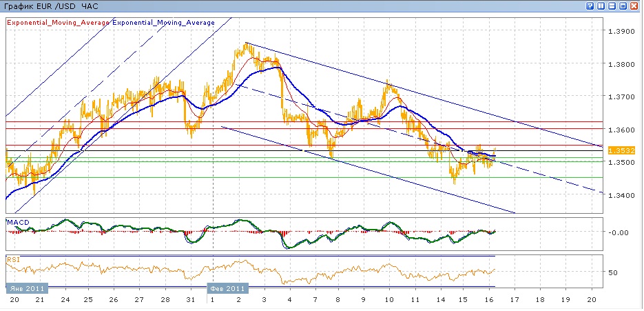This screenshot has width=644, height=311.
Task: Click the 1.3400 price axis label
Action: coord(623,195)
